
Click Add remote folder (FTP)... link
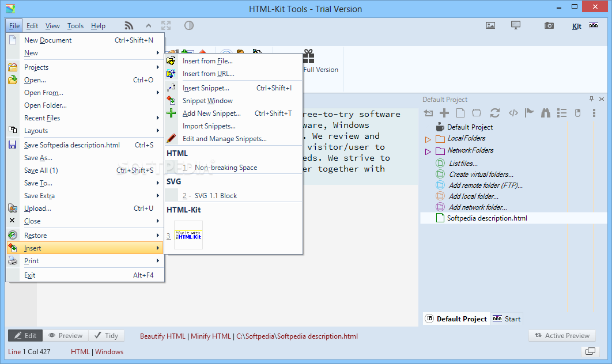coord(486,185)
